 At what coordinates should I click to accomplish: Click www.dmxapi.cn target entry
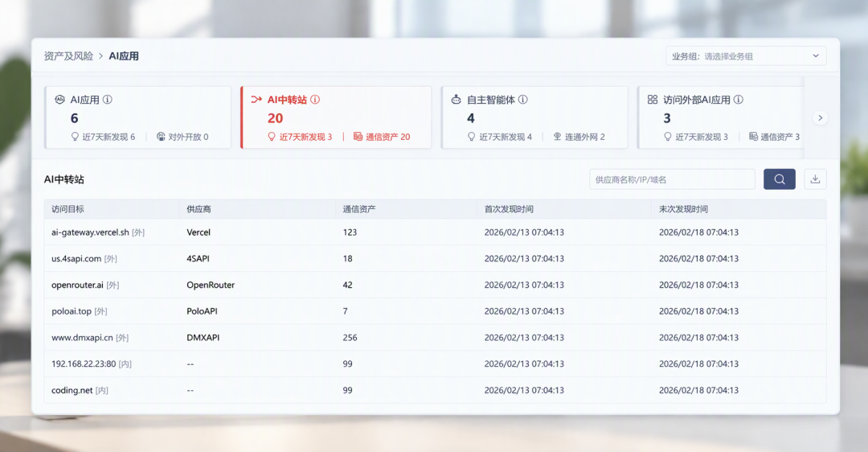82,337
